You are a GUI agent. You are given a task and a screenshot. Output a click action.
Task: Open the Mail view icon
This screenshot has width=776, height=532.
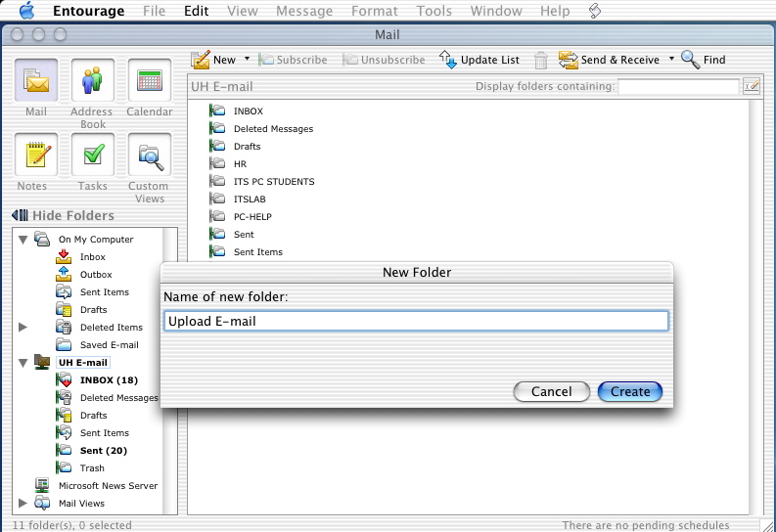36,80
